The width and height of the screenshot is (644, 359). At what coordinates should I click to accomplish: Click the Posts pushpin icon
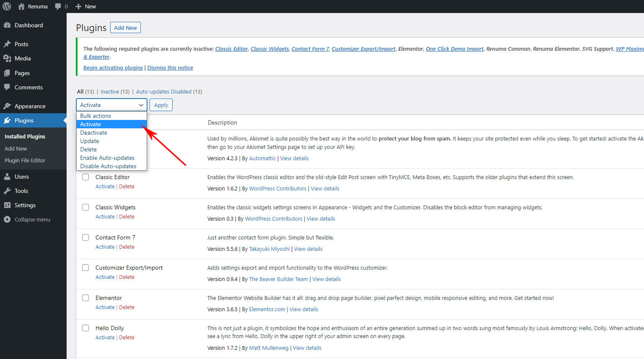7,44
